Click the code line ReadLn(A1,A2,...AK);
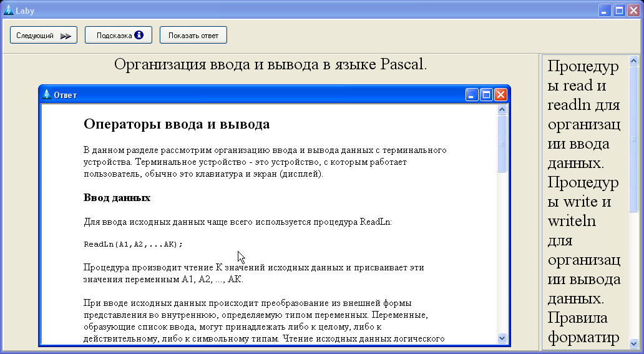The width and height of the screenshot is (644, 354). 133,244
